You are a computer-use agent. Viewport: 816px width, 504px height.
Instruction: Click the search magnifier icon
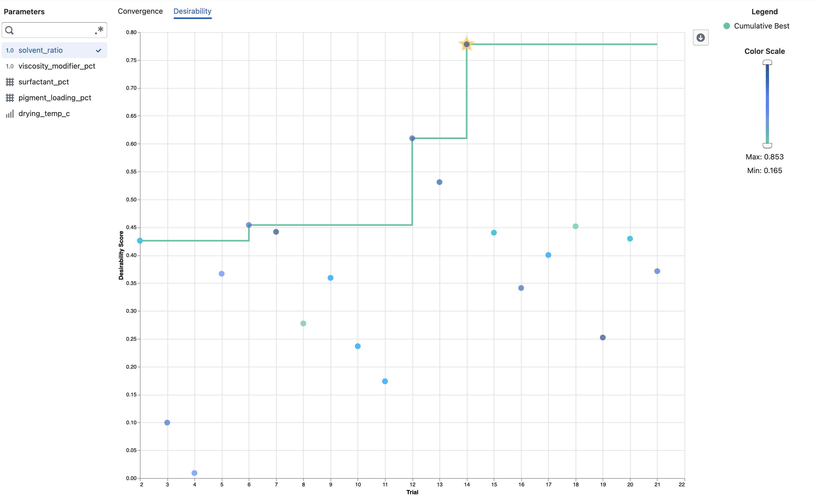pyautogui.click(x=10, y=30)
